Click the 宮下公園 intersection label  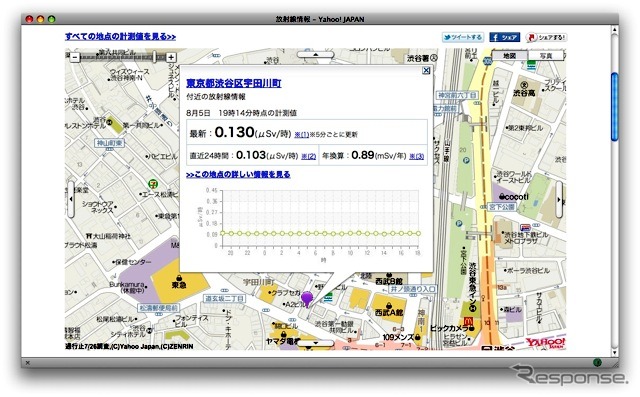click(x=502, y=207)
